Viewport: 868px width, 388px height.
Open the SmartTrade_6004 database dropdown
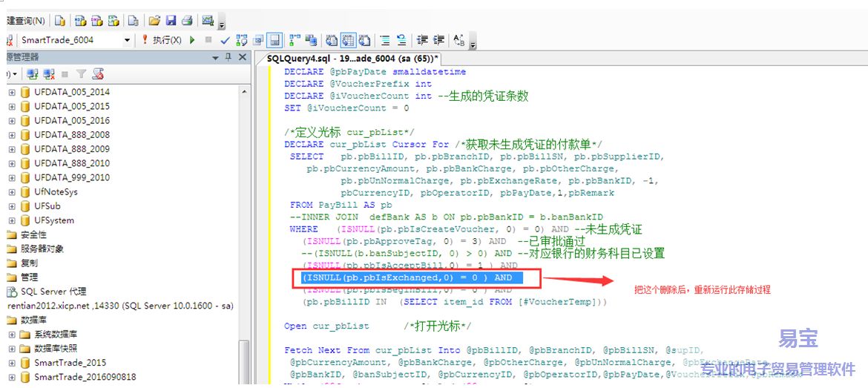(x=127, y=40)
